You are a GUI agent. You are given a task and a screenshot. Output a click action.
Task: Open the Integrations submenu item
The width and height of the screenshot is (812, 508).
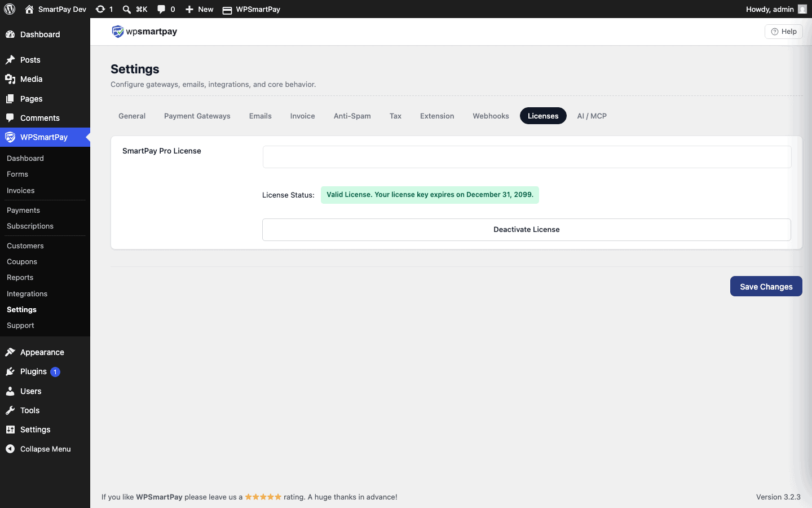tap(27, 294)
